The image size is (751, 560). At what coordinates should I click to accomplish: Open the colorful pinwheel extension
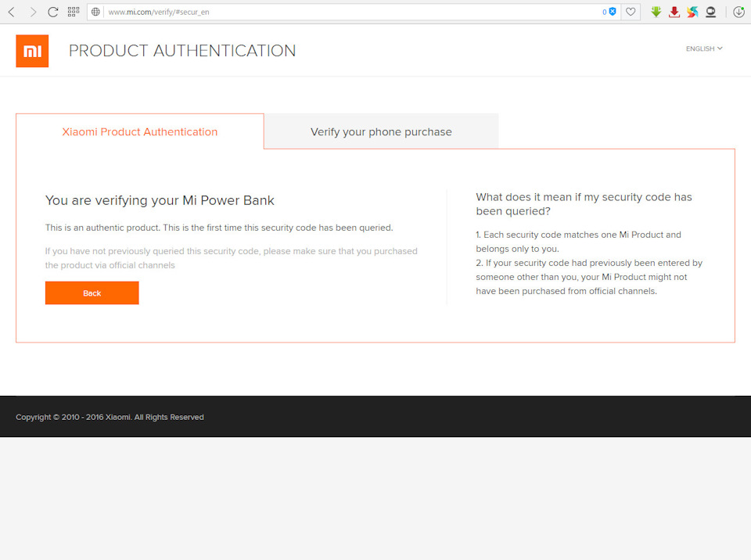tap(692, 12)
